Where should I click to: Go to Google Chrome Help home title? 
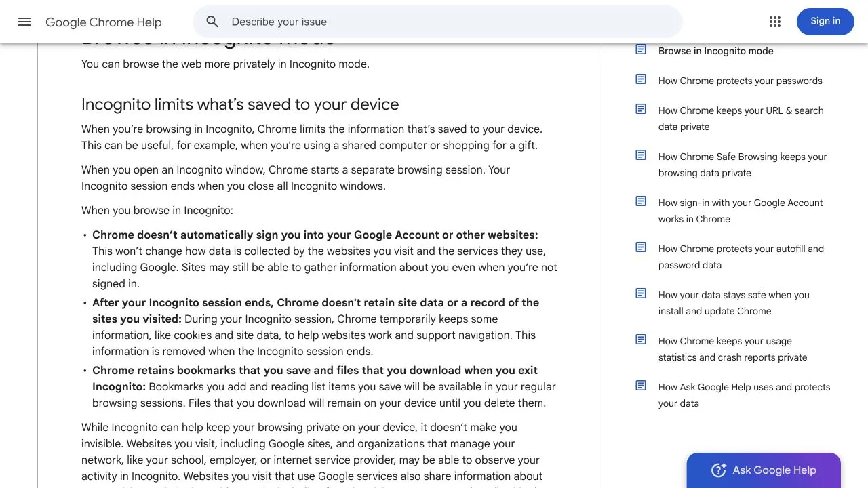tap(104, 22)
